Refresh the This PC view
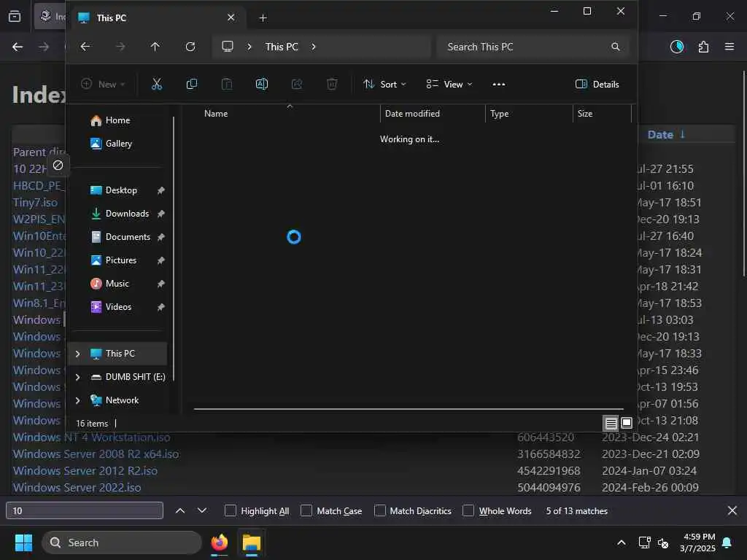Image resolution: width=747 pixels, height=560 pixels. (x=190, y=47)
